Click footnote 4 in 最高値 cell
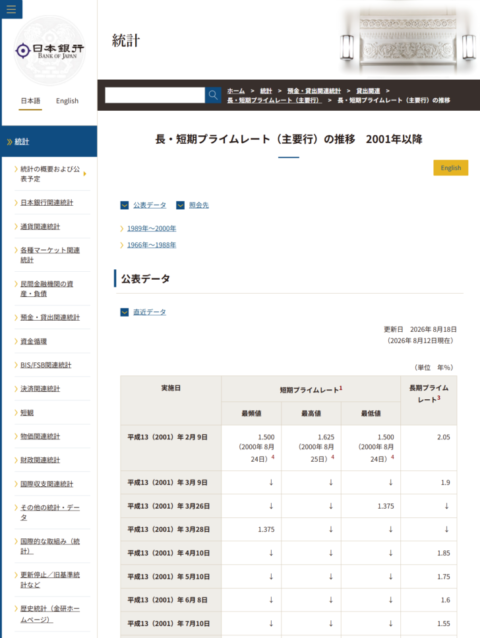The image size is (480, 638). (333, 457)
